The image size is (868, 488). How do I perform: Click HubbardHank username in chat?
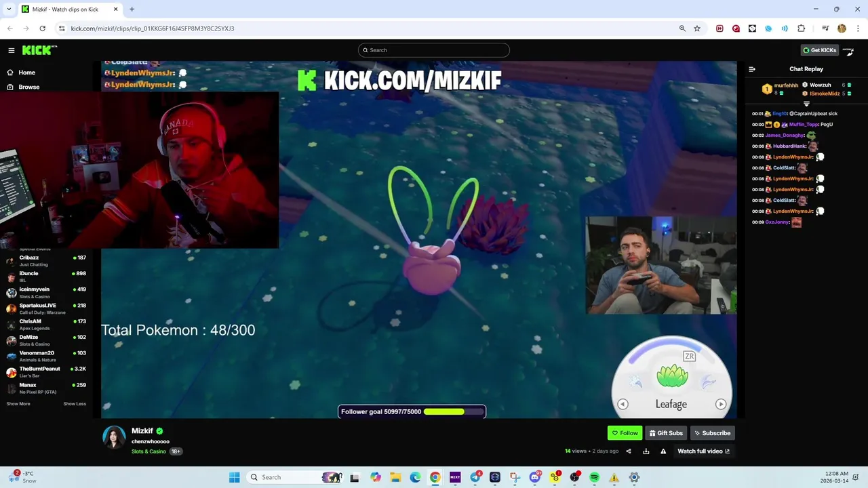click(x=789, y=146)
